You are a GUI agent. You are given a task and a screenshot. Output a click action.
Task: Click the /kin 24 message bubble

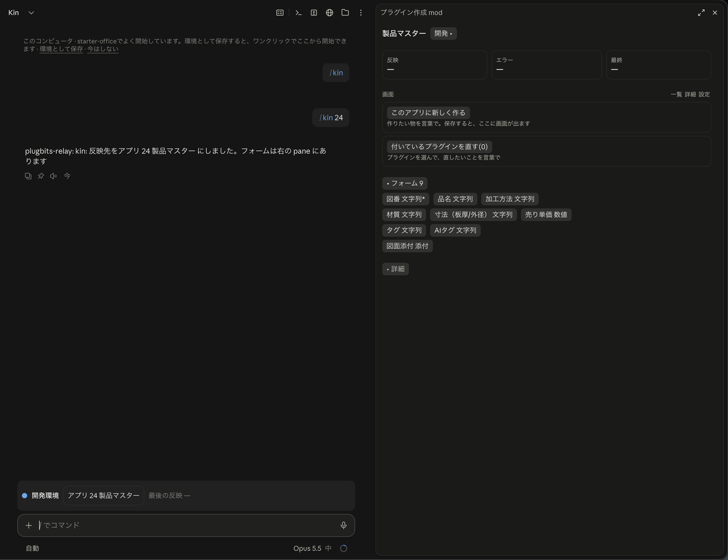pos(331,118)
